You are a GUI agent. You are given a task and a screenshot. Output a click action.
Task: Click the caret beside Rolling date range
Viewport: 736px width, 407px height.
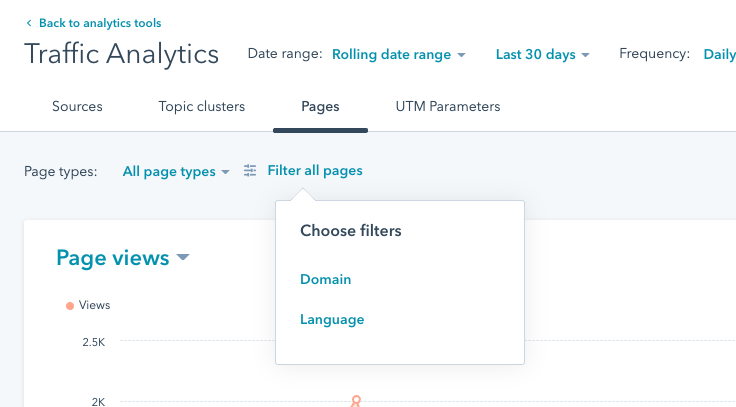pyautogui.click(x=461, y=55)
